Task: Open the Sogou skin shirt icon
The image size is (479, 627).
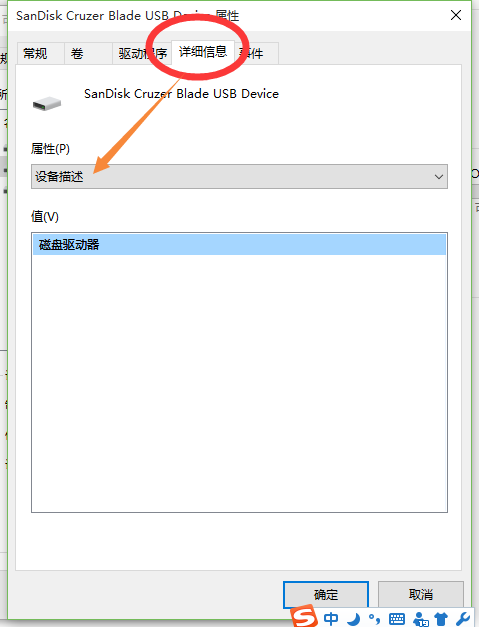Action: [441, 619]
